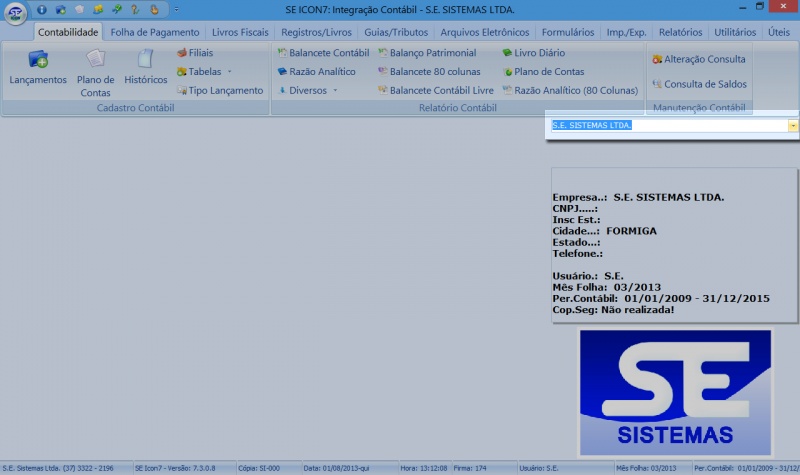Open the Filiais registration
Viewport: 800px width, 475px height.
(x=201, y=52)
